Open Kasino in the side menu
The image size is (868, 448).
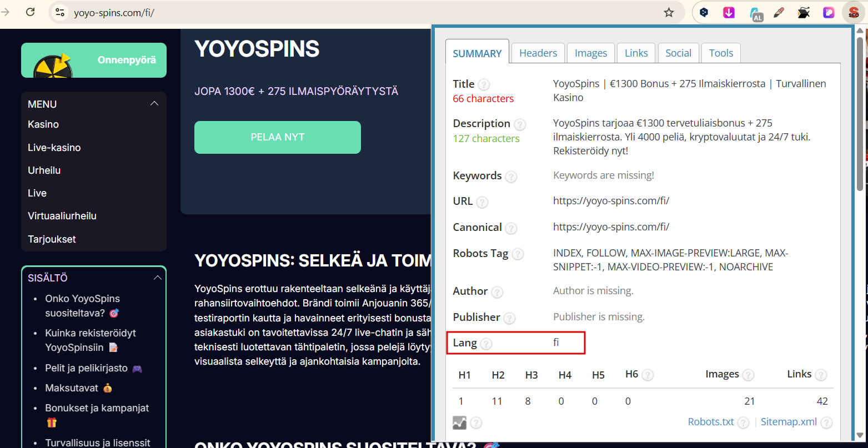pyautogui.click(x=43, y=124)
